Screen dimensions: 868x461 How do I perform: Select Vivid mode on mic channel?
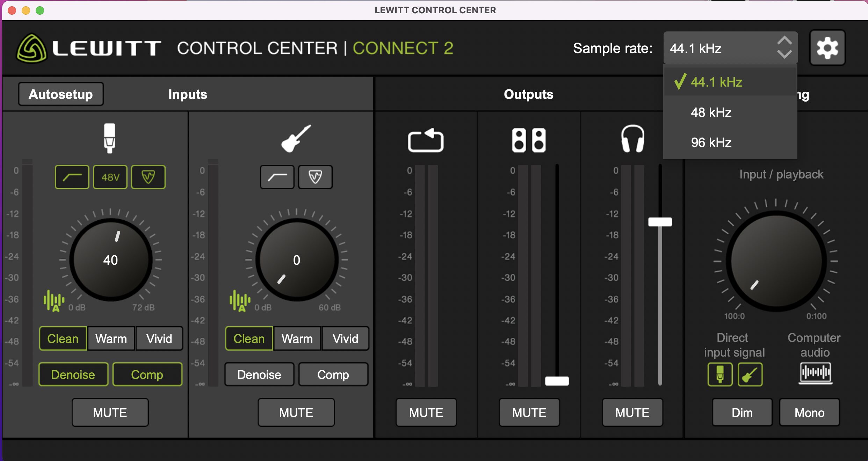[x=159, y=338]
